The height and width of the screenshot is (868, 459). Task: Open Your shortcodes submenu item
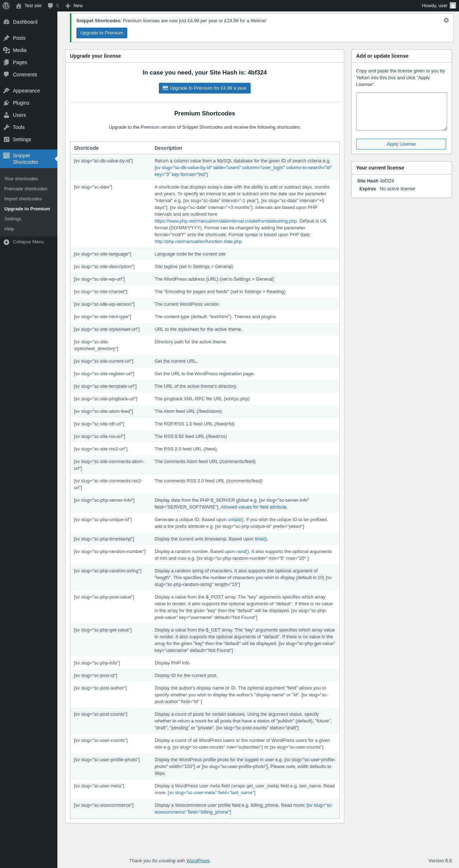[x=21, y=179]
